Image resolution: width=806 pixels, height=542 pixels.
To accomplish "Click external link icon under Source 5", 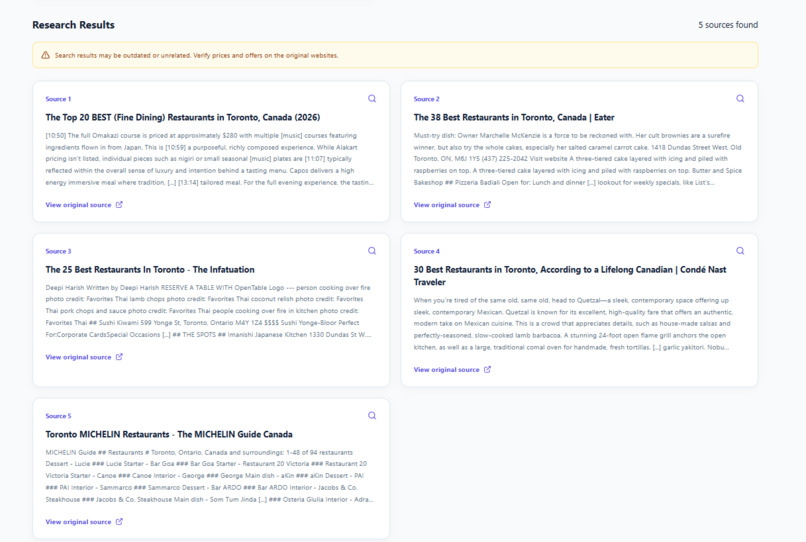I will (x=119, y=521).
